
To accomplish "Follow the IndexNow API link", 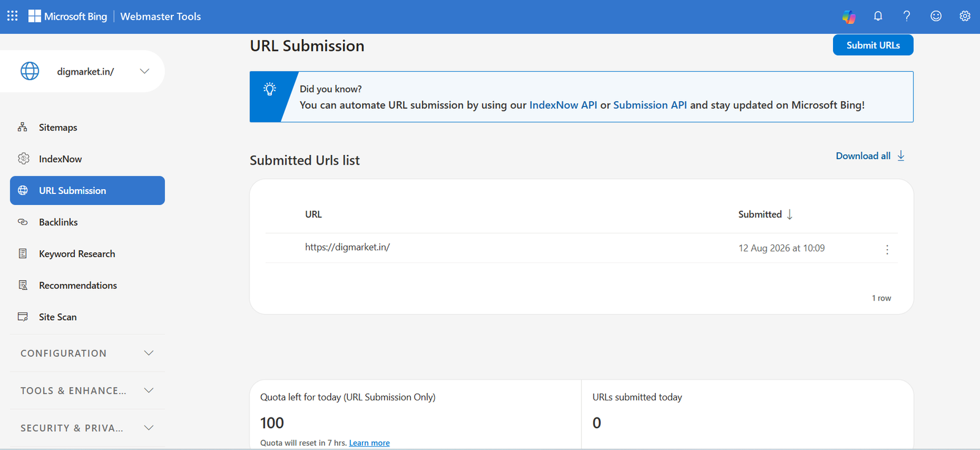I will pos(563,105).
